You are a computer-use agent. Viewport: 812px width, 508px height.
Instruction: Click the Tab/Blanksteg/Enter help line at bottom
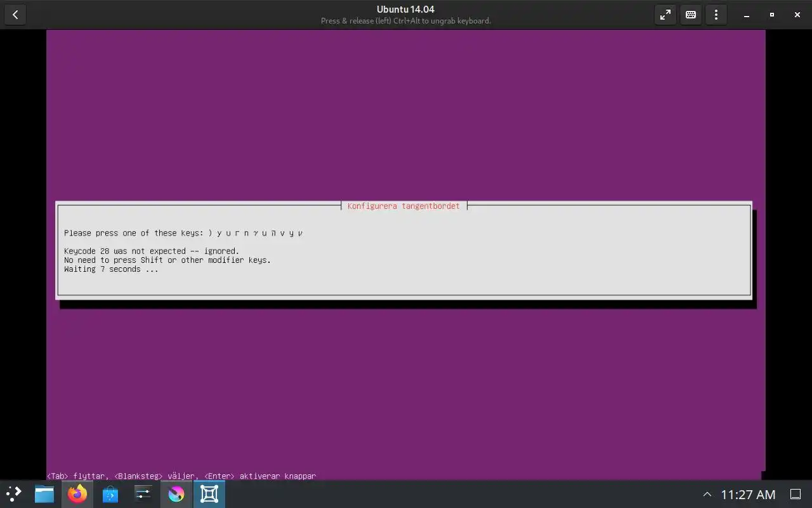tap(181, 476)
